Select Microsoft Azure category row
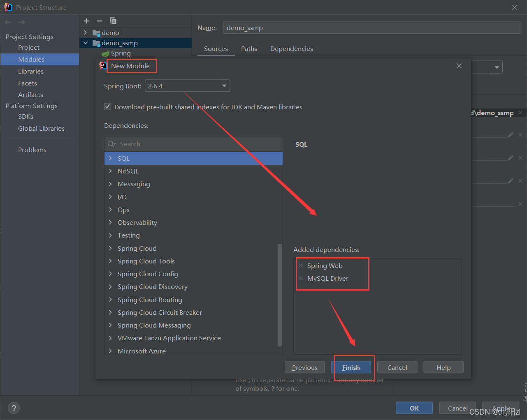 pos(193,351)
